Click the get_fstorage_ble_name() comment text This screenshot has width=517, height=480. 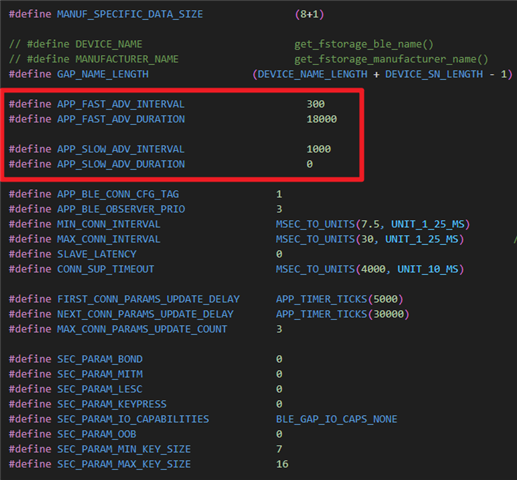[x=364, y=44]
